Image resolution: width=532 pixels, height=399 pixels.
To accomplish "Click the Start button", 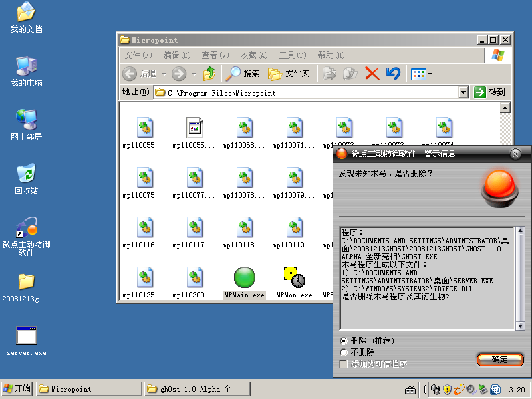I will tap(17, 389).
